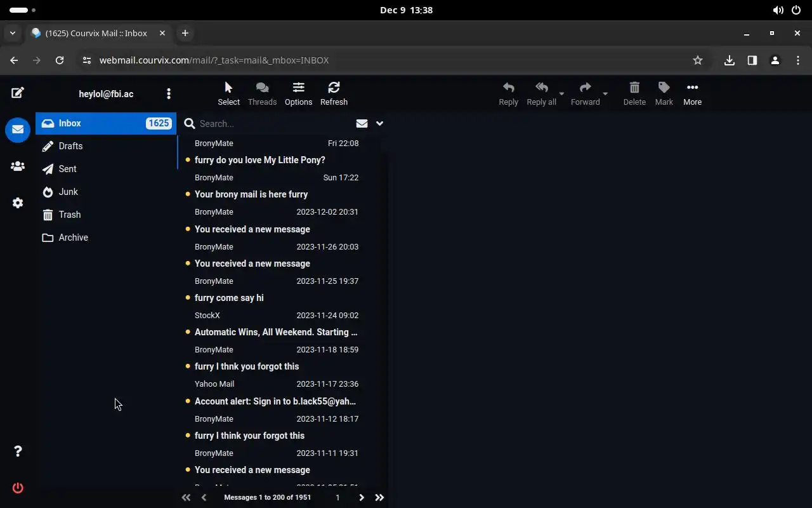
Task: Open the system volume icon
Action: [x=778, y=10]
